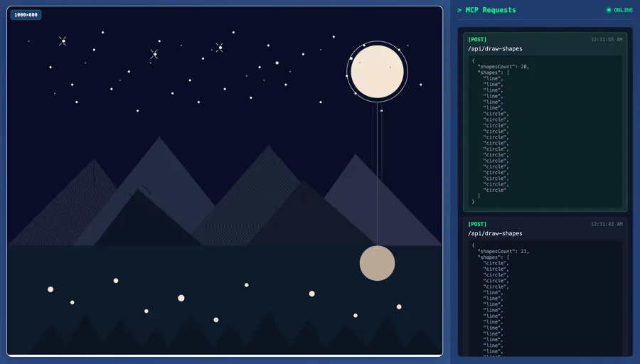Click the green ONLINE status dot
640x364 pixels.
[x=609, y=10]
